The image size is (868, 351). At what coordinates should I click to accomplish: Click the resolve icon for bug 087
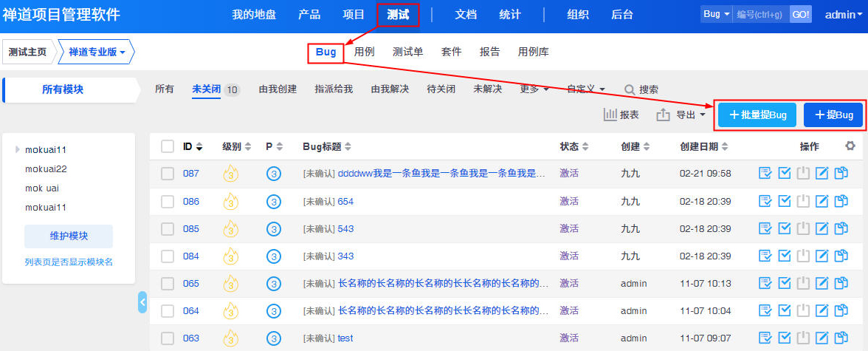(x=785, y=174)
